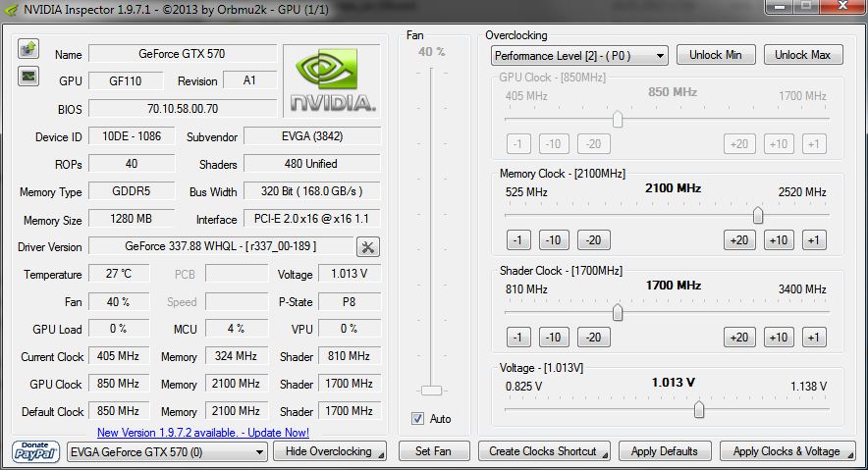This screenshot has height=470, width=868.
Task: Click the disabled GPU Clock slider handle
Action: [618, 119]
